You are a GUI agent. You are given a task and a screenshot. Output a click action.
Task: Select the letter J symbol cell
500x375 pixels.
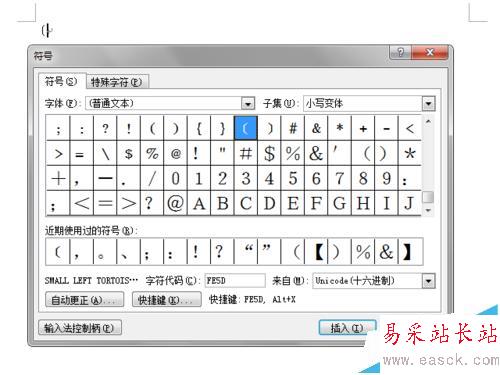point(410,203)
